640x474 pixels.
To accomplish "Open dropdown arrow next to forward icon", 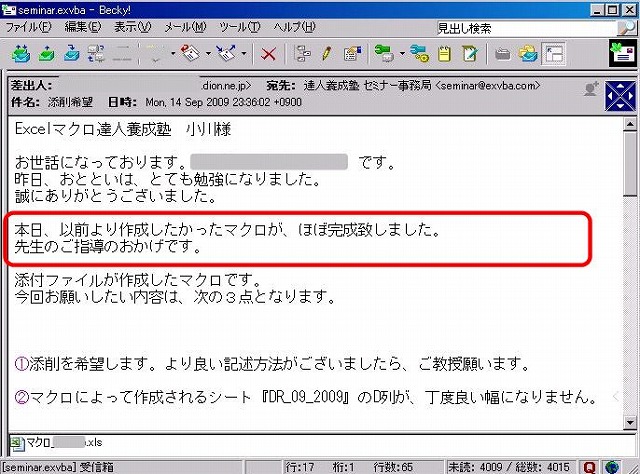I will pos(244,53).
